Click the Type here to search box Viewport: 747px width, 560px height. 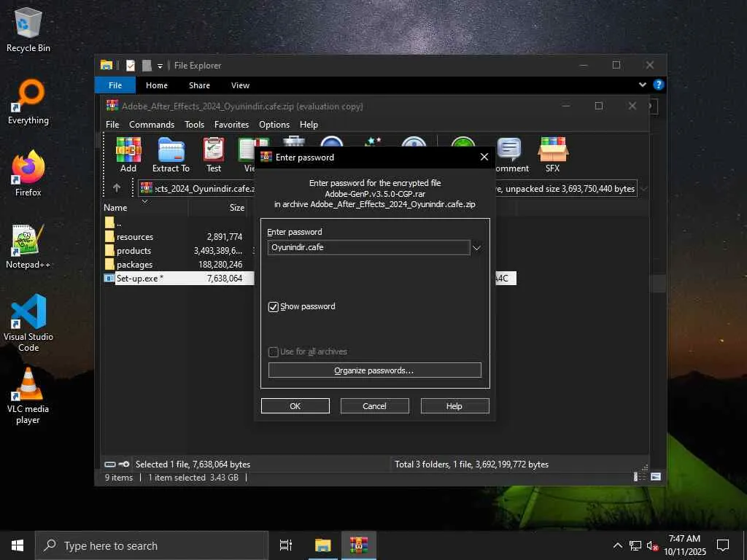coord(152,545)
